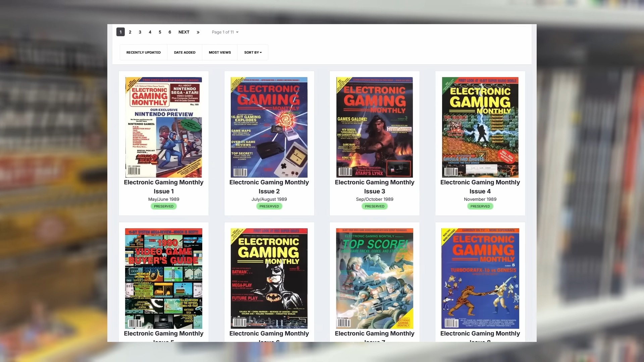Open the Issue 3 cover with Atari Lynx
The height and width of the screenshot is (362, 644).
pyautogui.click(x=374, y=127)
